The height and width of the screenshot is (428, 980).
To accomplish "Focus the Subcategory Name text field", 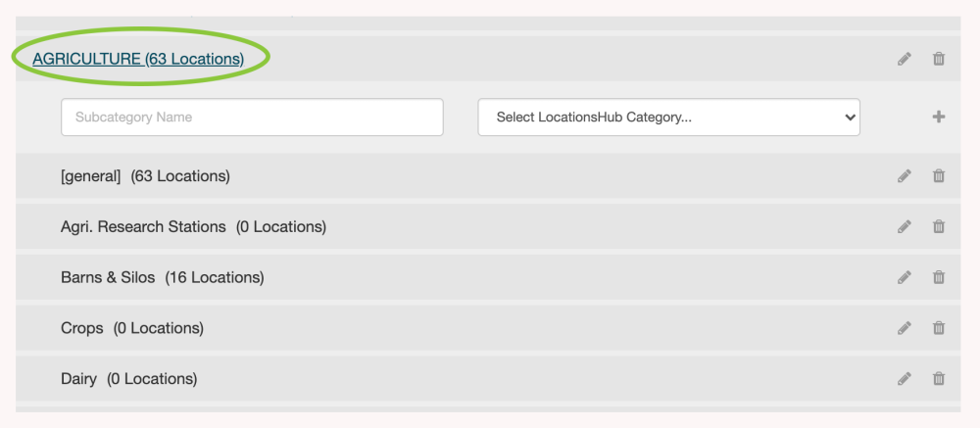I will click(x=252, y=118).
